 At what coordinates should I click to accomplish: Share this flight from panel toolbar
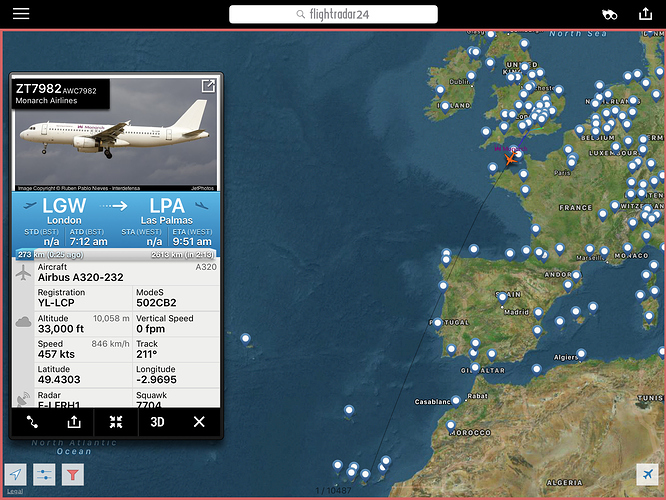[x=74, y=422]
